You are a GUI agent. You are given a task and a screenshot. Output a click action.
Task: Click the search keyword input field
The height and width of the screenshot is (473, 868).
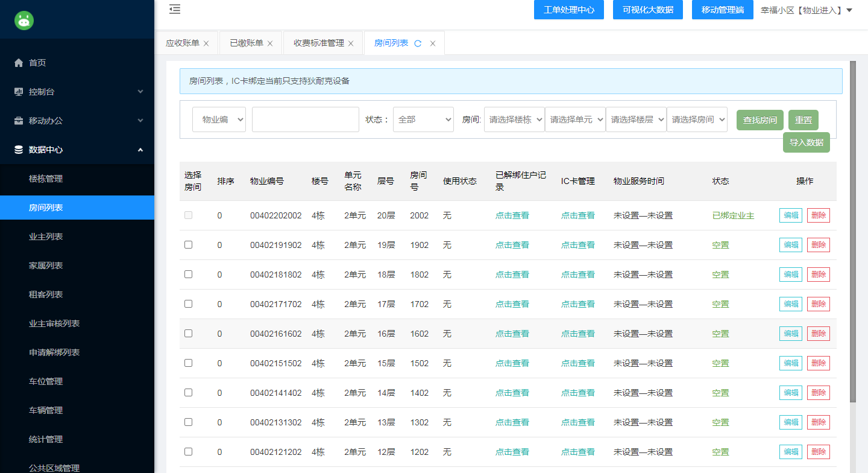click(306, 119)
